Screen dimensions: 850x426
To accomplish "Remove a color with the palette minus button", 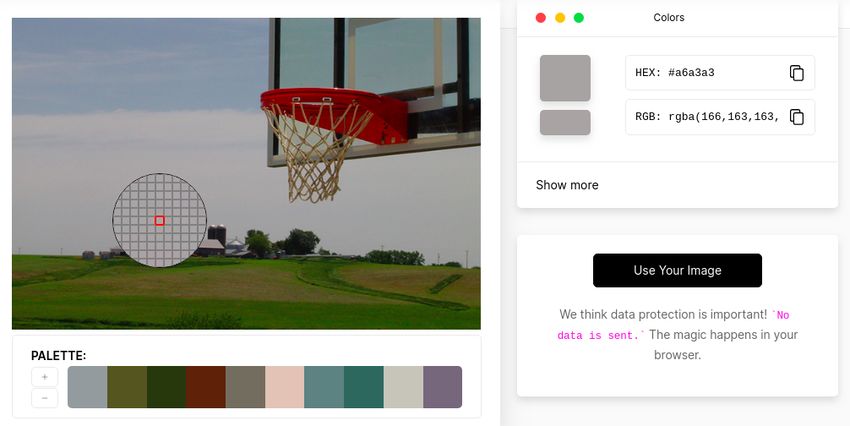I will [x=44, y=398].
